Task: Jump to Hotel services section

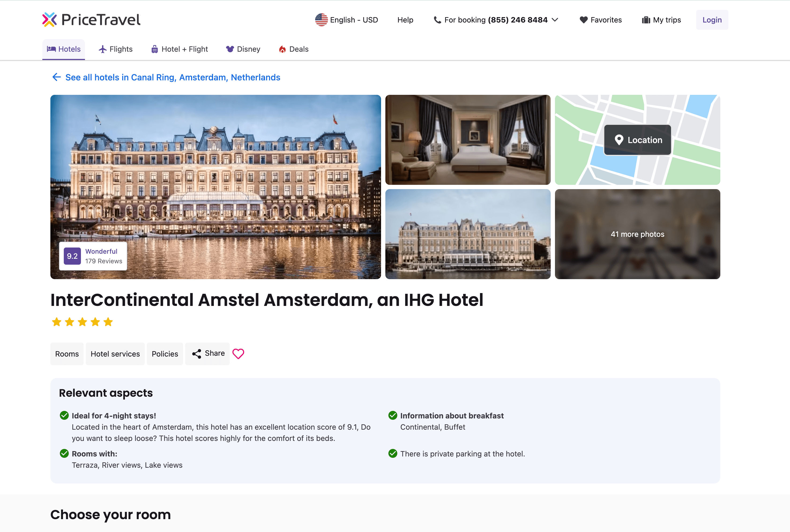Action: tap(115, 354)
